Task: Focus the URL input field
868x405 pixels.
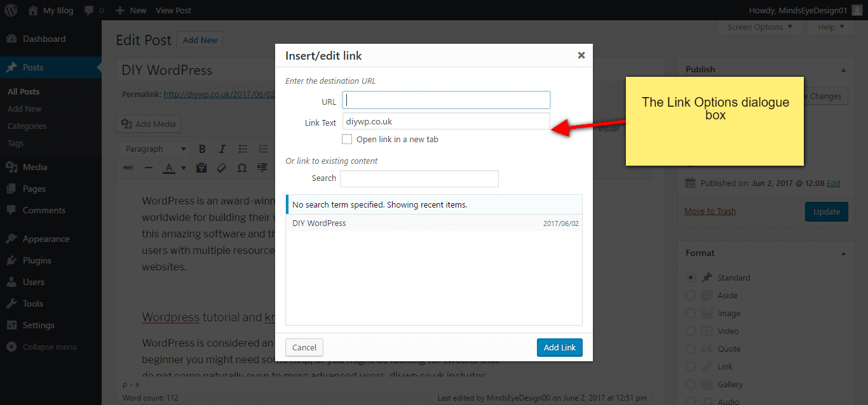Action: pos(446,100)
